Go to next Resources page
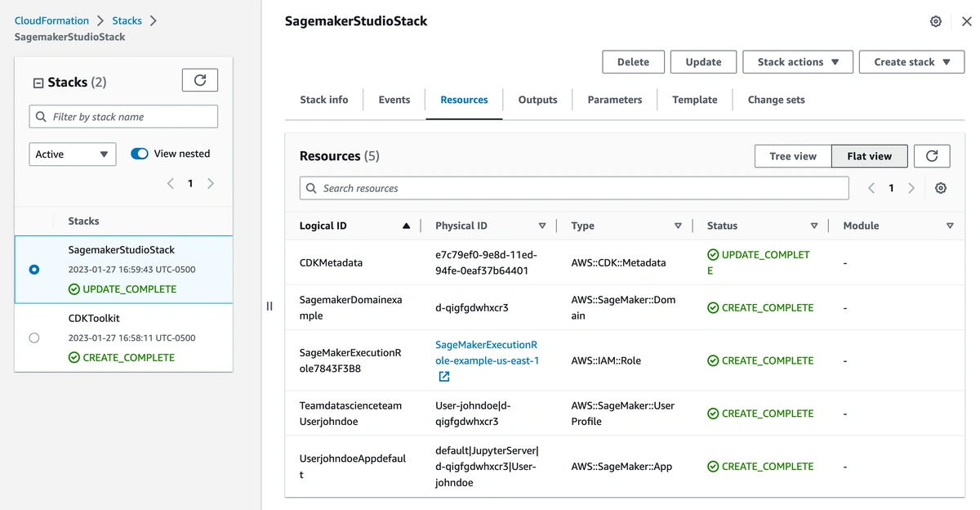 (x=911, y=188)
